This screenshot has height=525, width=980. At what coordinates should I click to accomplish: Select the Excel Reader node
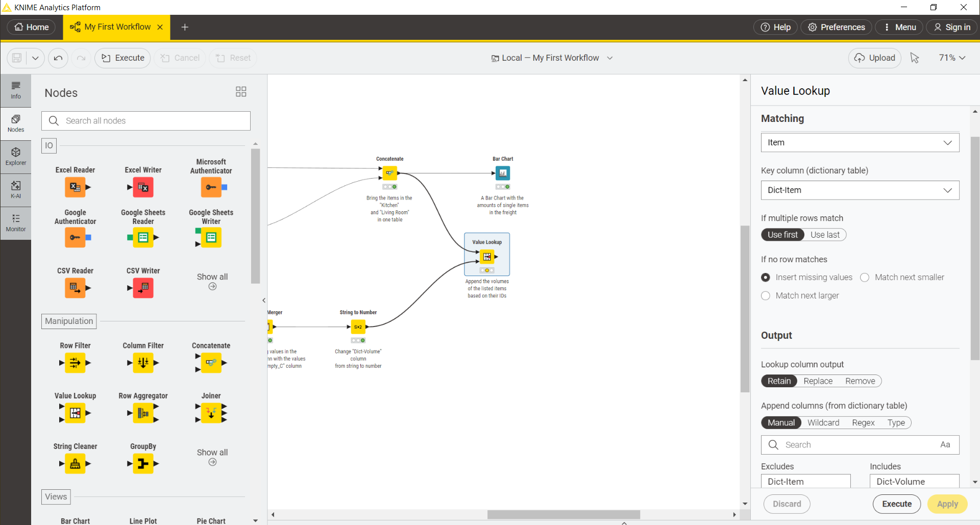[75, 187]
